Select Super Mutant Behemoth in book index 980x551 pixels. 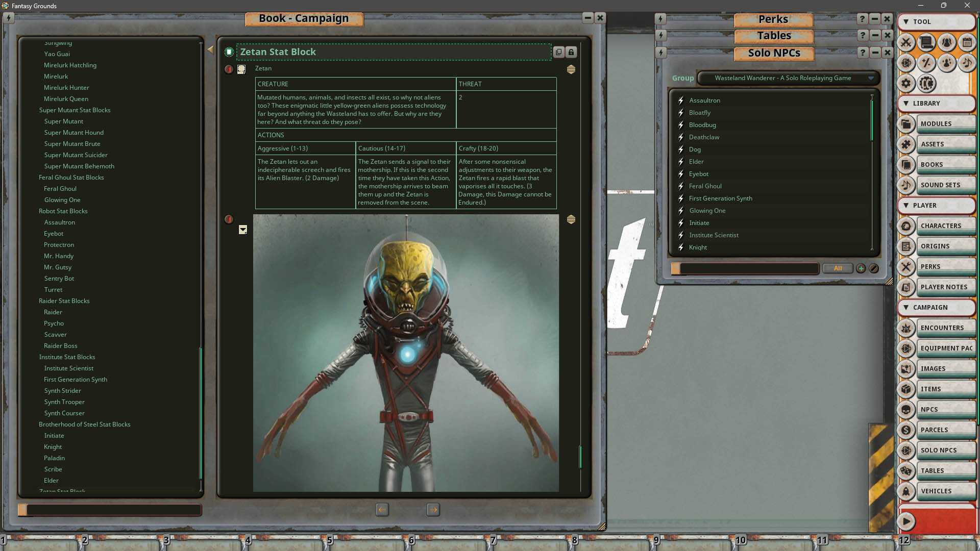click(79, 166)
